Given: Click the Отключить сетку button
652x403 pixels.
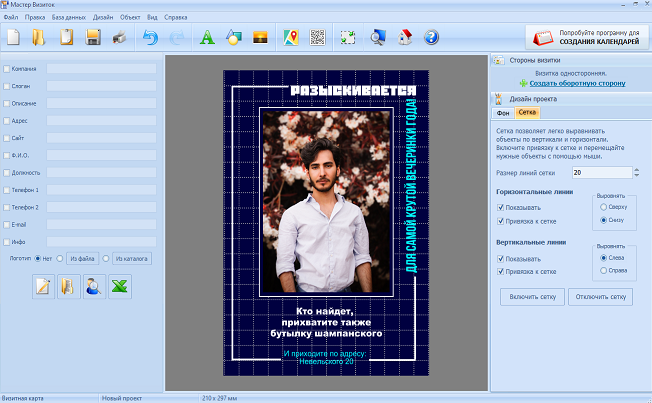Looking at the screenshot, I should [x=600, y=297].
